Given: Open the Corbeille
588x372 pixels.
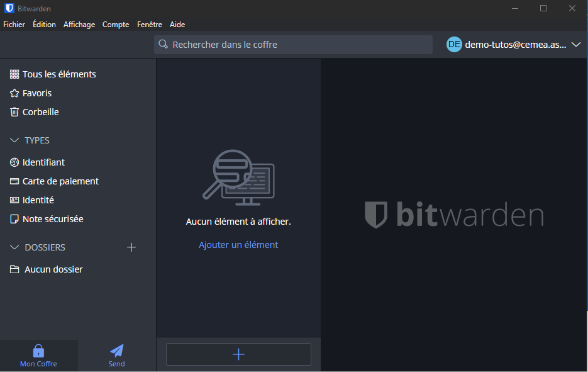Looking at the screenshot, I should [x=40, y=112].
